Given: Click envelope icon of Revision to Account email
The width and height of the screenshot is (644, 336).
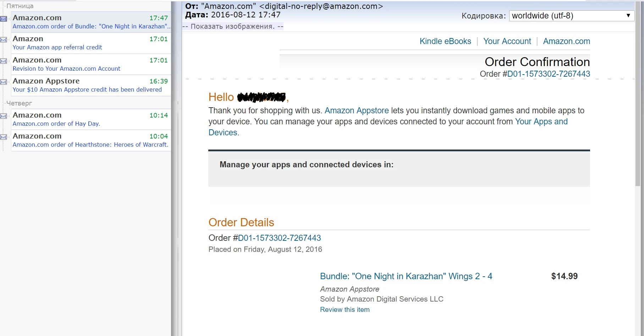Looking at the screenshot, I should tap(4, 61).
